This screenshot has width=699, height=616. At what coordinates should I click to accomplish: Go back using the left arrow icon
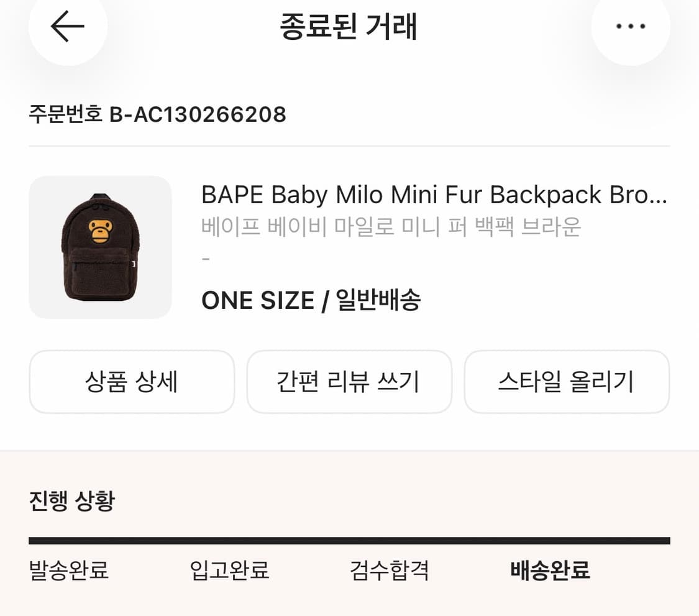point(68,26)
